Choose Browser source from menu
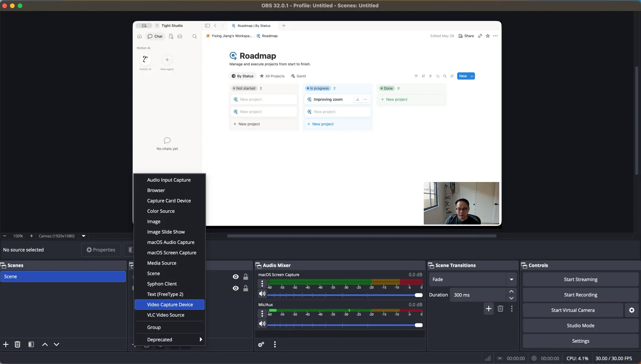Image resolution: width=641 pixels, height=364 pixels. tap(170, 190)
